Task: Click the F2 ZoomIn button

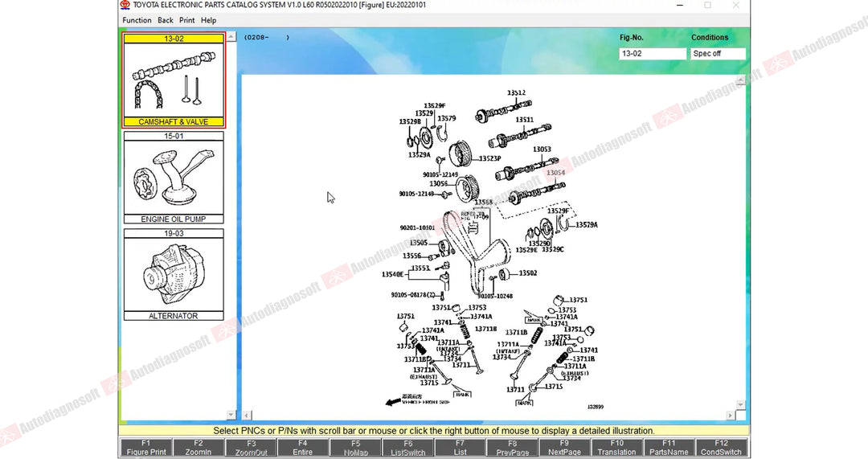Action: pyautogui.click(x=199, y=448)
